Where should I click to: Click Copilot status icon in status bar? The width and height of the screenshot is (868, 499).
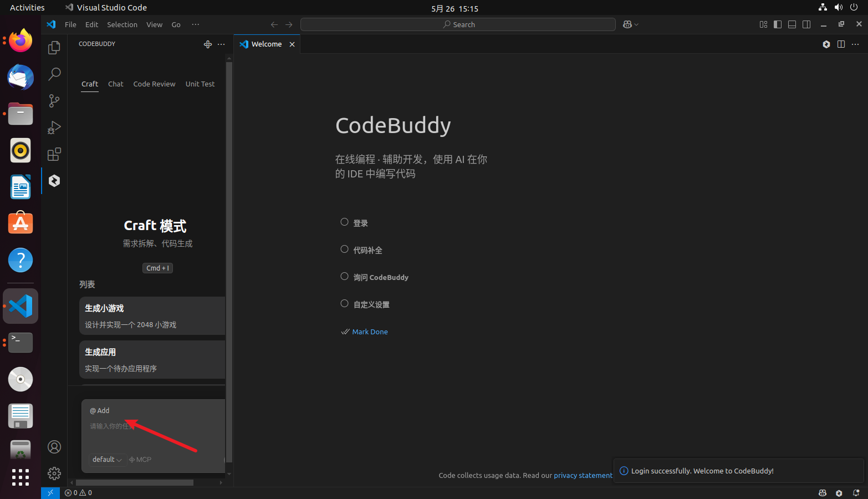click(823, 493)
